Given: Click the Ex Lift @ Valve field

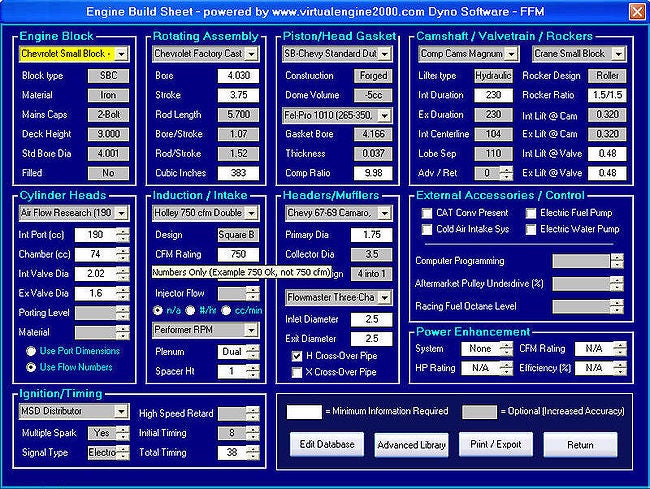Looking at the screenshot, I should click(x=607, y=173).
